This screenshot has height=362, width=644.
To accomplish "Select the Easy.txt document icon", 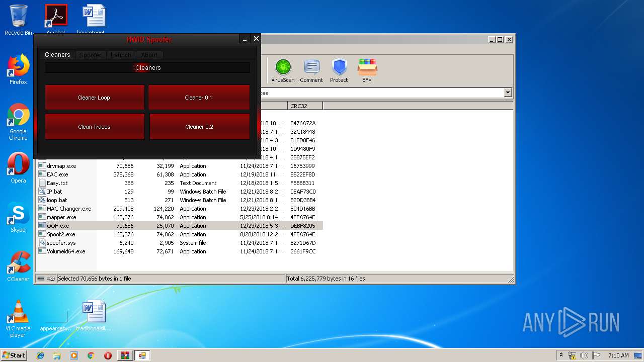I will pyautogui.click(x=43, y=183).
